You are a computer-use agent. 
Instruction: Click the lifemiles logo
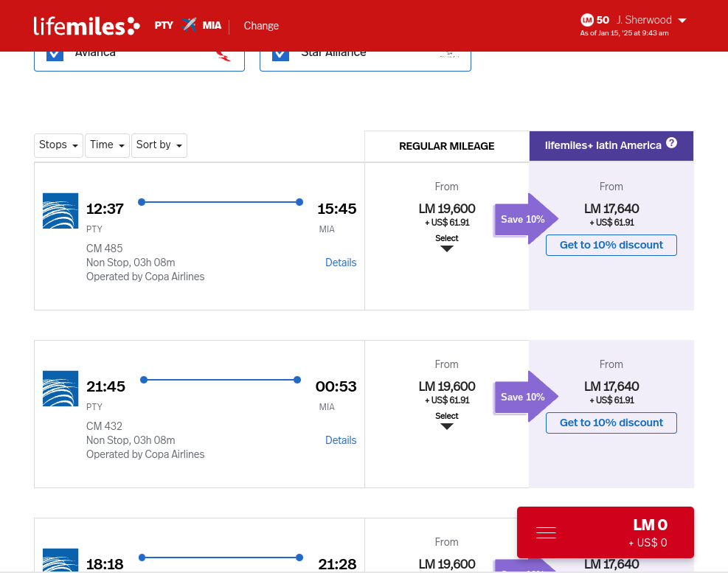86,26
